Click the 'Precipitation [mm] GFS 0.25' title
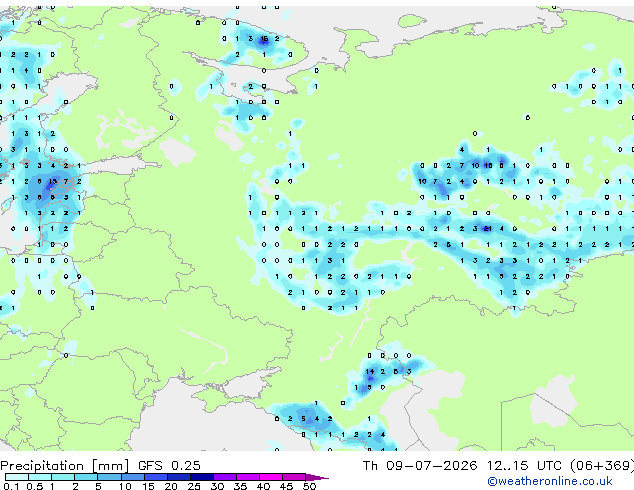This screenshot has width=634, height=490. [x=100, y=465]
